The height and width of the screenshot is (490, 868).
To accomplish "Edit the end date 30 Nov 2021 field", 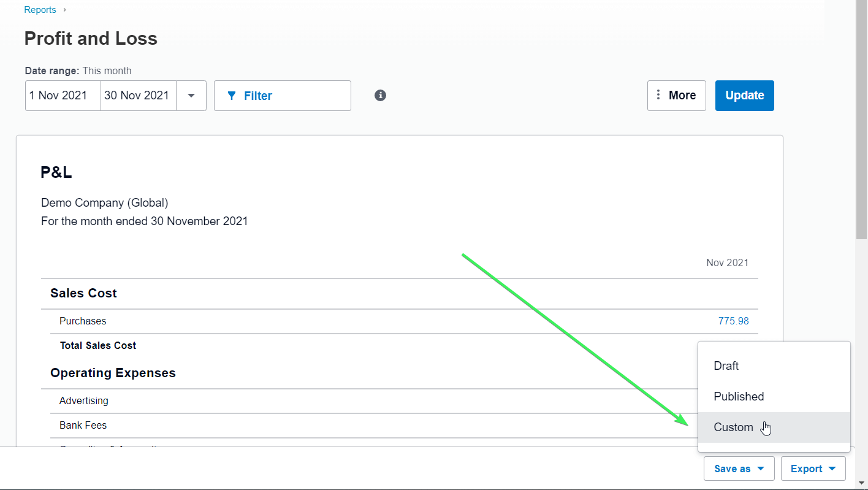I will point(138,96).
